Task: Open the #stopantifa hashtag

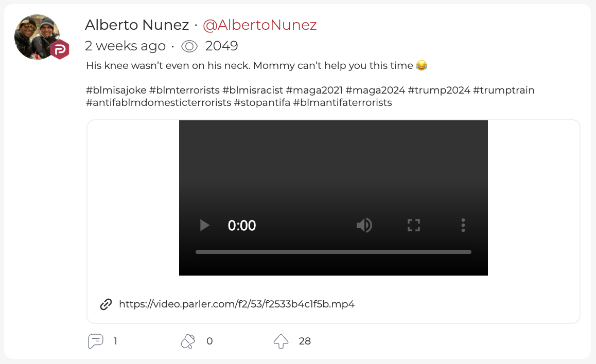Action: [x=262, y=103]
